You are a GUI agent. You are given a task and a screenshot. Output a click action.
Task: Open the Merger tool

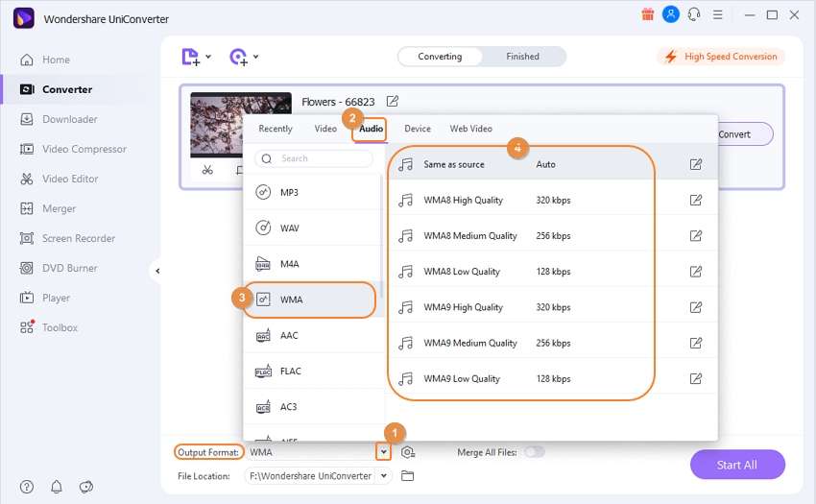(x=47, y=208)
